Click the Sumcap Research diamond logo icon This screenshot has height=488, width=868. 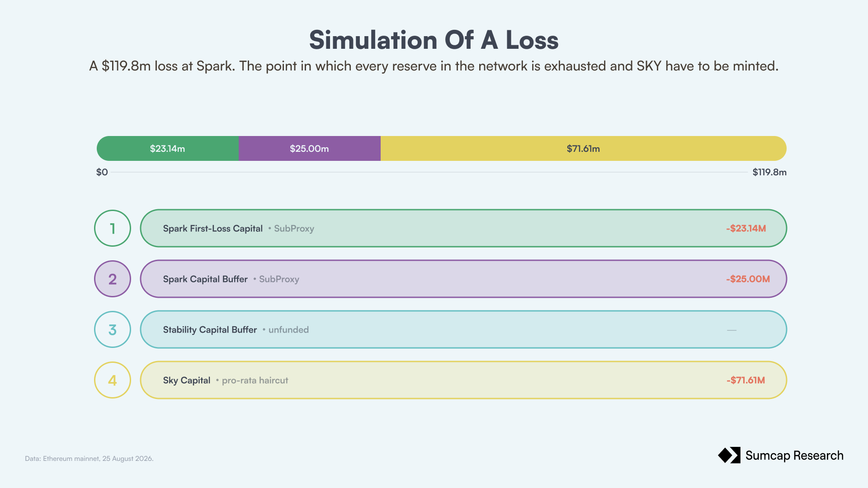[729, 455]
